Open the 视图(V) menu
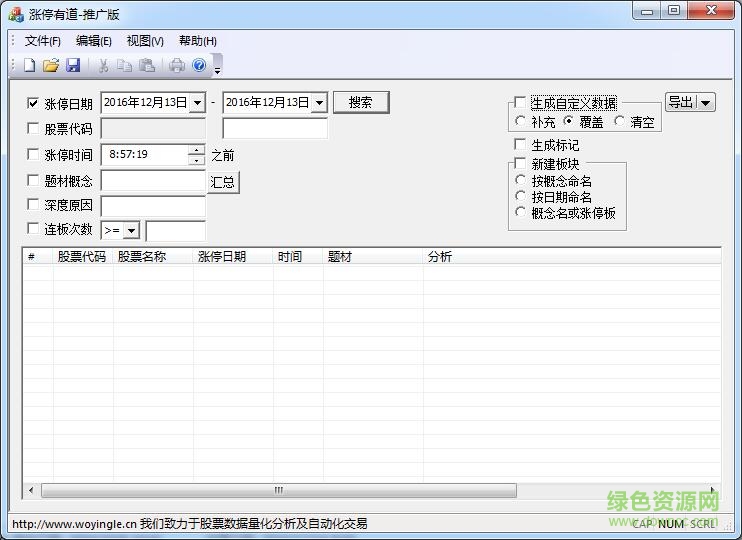 [x=145, y=41]
